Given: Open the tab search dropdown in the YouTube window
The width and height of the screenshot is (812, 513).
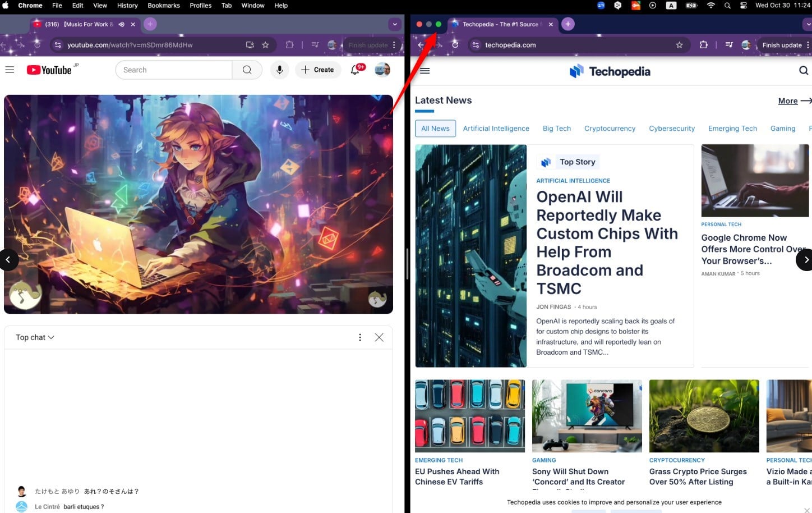Looking at the screenshot, I should tap(395, 24).
